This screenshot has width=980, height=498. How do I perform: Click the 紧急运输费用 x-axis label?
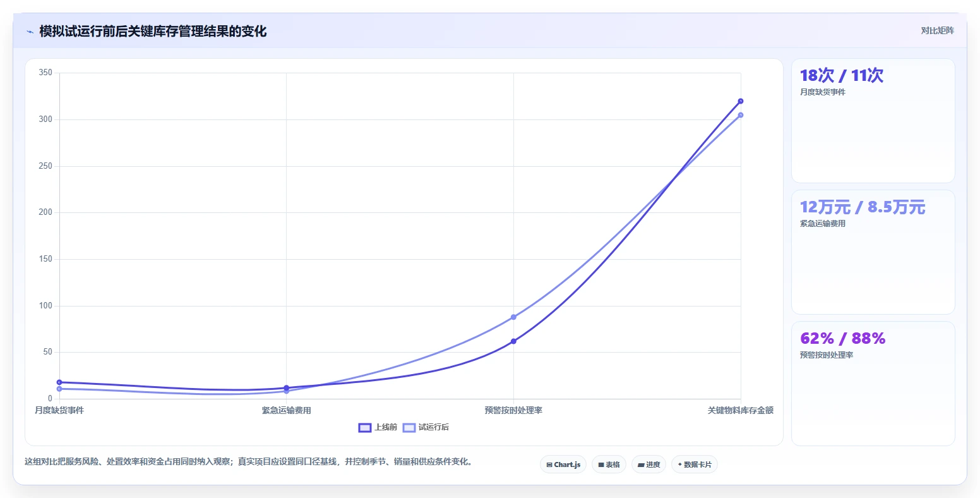tap(286, 411)
